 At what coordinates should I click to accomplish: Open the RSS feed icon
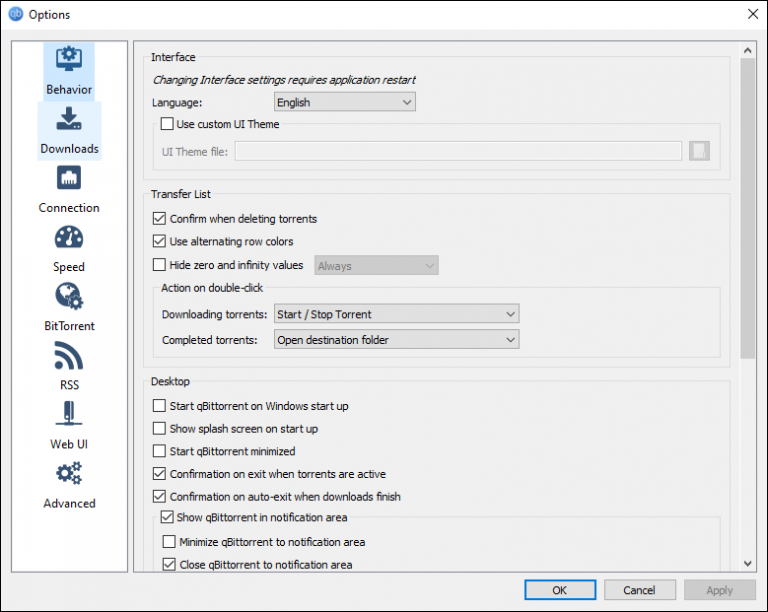point(69,355)
